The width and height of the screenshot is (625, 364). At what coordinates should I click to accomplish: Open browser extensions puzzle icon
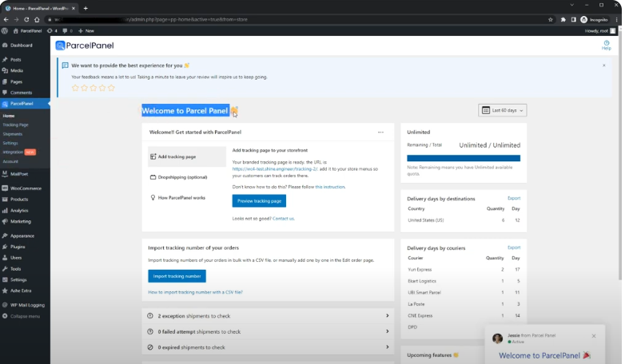click(563, 19)
